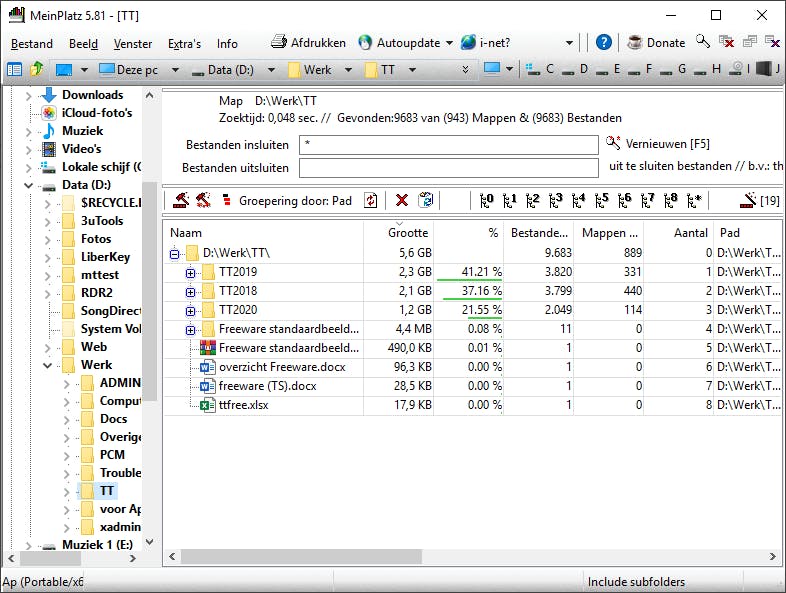Click the magnifier search icon in top toolbar

(x=703, y=41)
